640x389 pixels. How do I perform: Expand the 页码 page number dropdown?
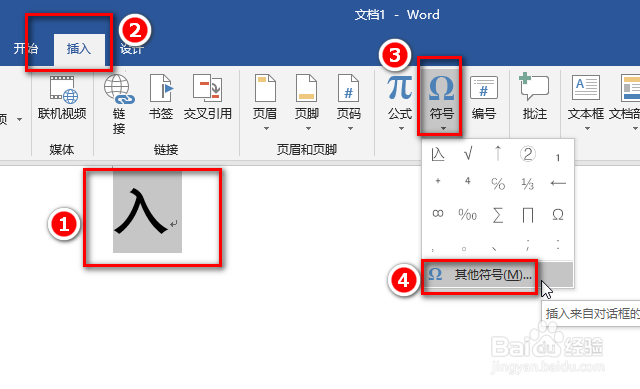[350, 129]
